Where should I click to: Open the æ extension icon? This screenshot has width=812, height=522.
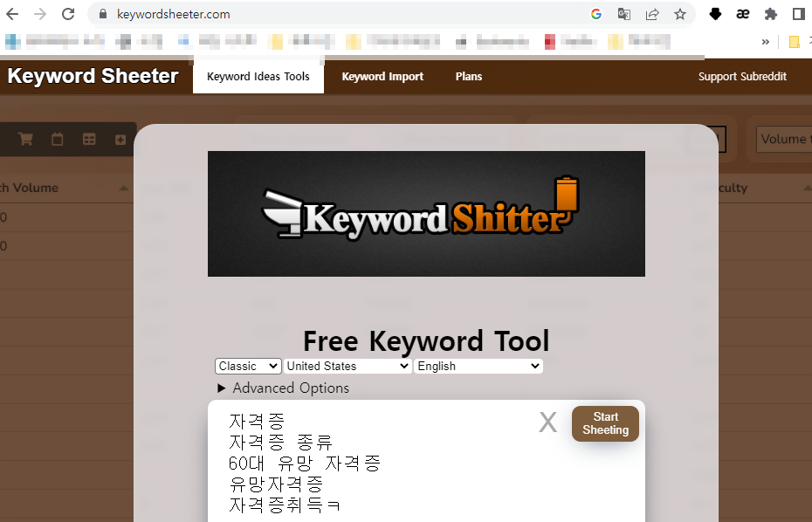click(x=743, y=14)
